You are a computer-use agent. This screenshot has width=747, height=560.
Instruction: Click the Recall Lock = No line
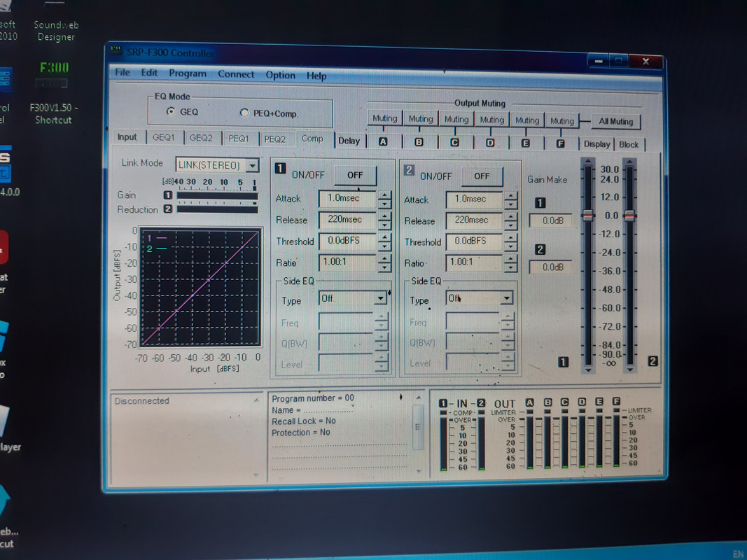pyautogui.click(x=303, y=421)
